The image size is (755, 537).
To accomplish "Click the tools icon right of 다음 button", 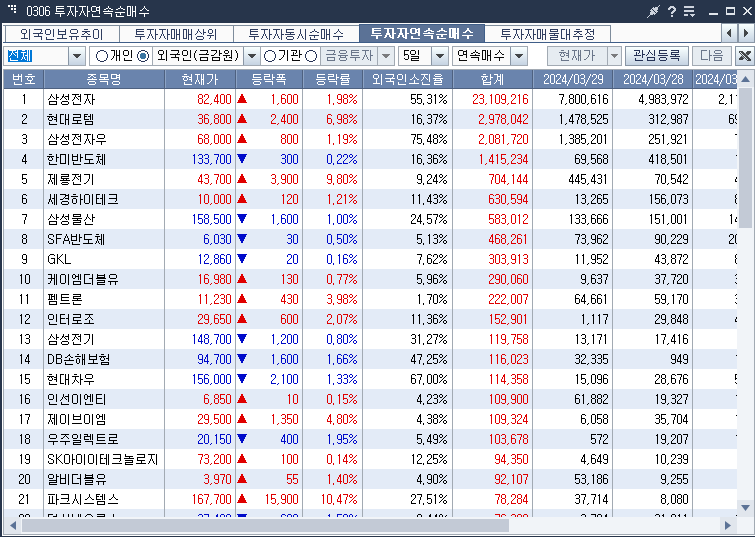I will [x=744, y=56].
